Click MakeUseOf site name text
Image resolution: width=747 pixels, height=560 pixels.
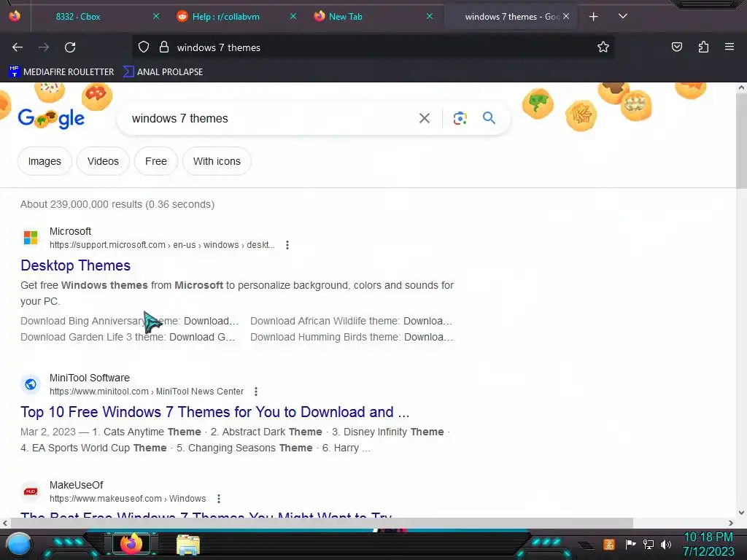76,485
